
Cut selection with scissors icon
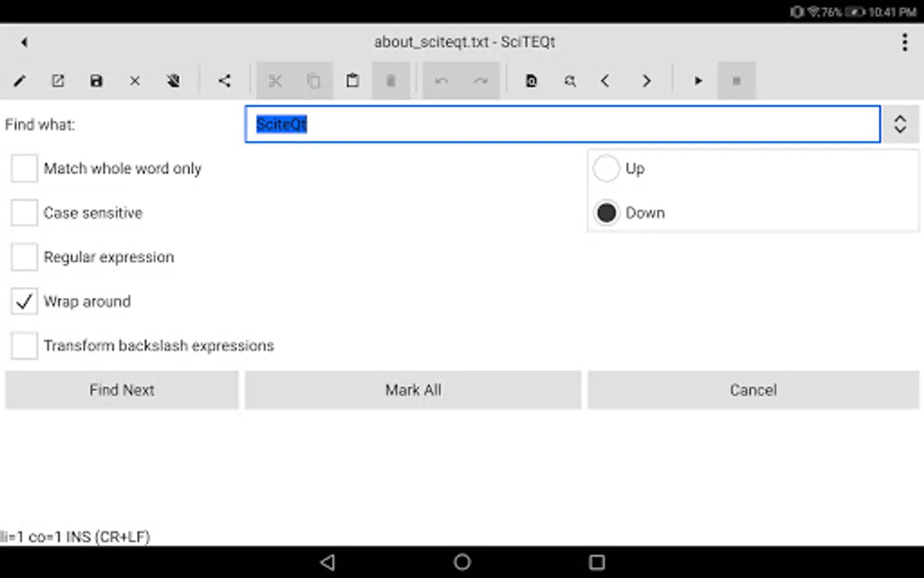click(x=275, y=81)
